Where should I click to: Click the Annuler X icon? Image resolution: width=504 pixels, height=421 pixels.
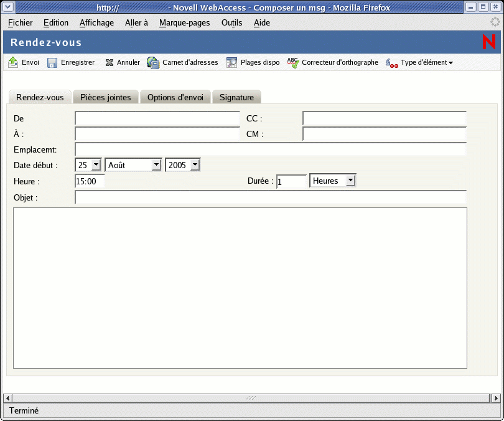[x=110, y=62]
